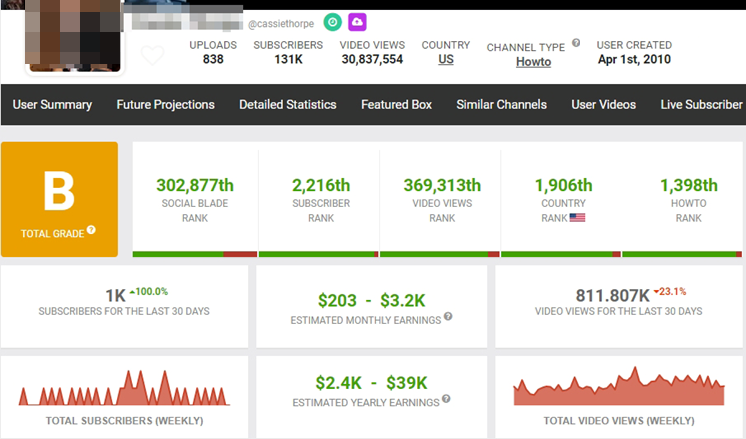Open the Detailed Statistics tab

pyautogui.click(x=287, y=104)
